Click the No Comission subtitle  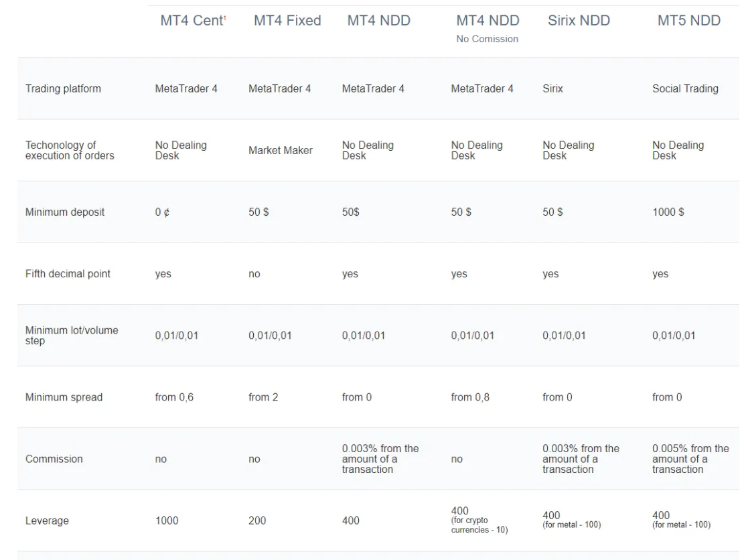tap(487, 40)
